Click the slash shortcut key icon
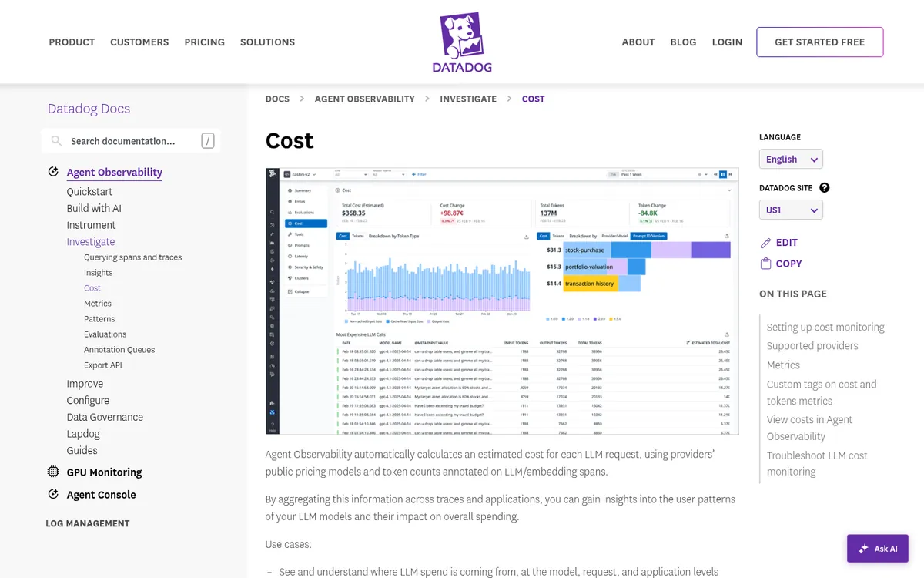924x578 pixels. pyautogui.click(x=208, y=141)
